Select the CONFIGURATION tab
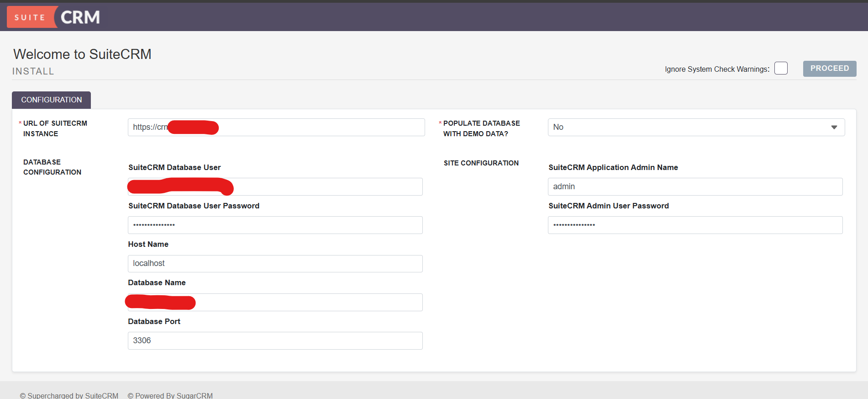Viewport: 868px width, 399px height. tap(52, 100)
